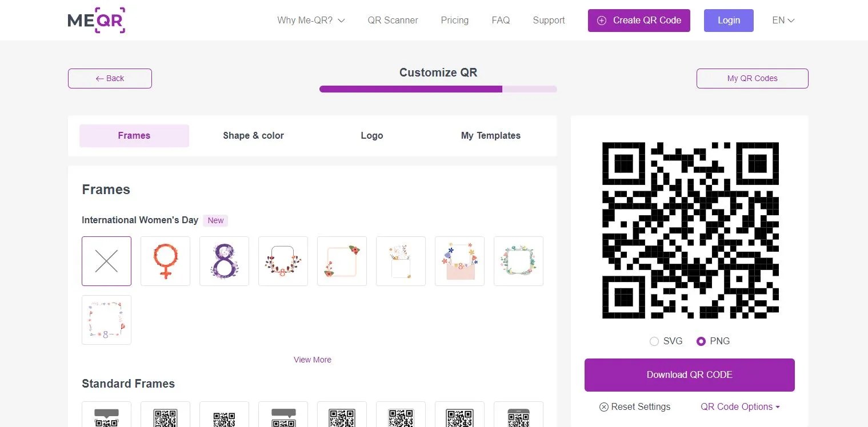Select the no-frame X option

point(106,261)
